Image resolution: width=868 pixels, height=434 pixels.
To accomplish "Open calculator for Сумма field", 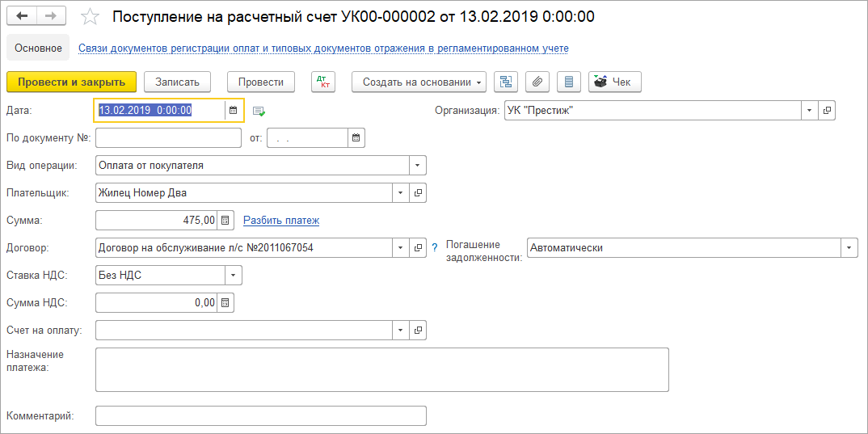I will (226, 220).
